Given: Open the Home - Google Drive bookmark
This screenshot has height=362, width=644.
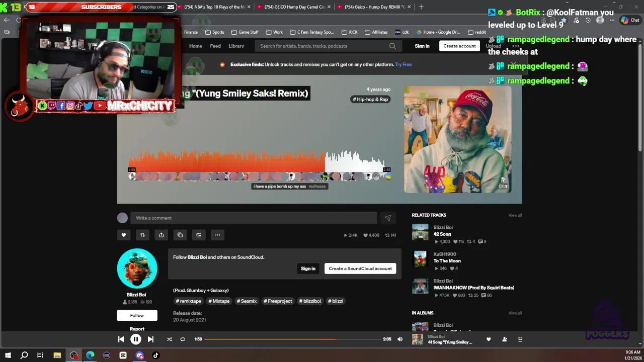Looking at the screenshot, I should coord(438,32).
